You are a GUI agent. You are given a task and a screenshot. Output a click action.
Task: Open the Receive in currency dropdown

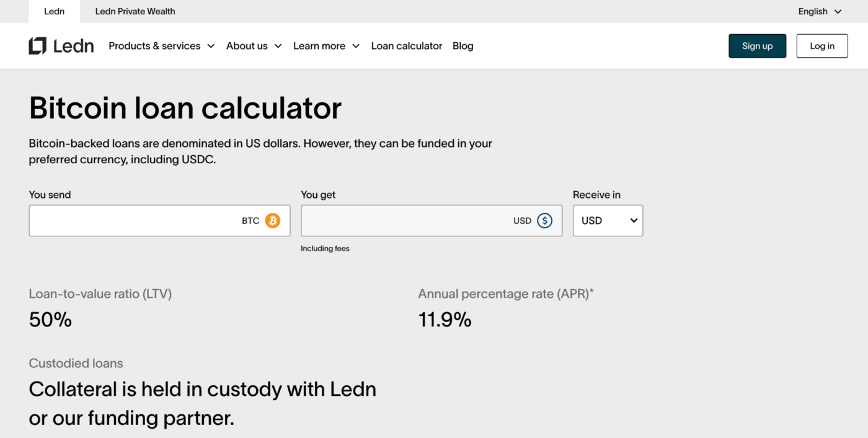pyautogui.click(x=608, y=221)
